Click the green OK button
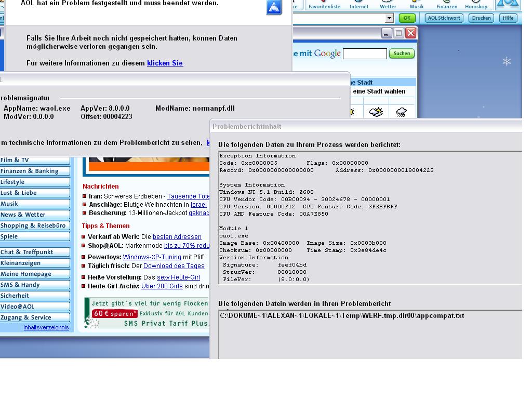The width and height of the screenshot is (532, 399). (407, 18)
